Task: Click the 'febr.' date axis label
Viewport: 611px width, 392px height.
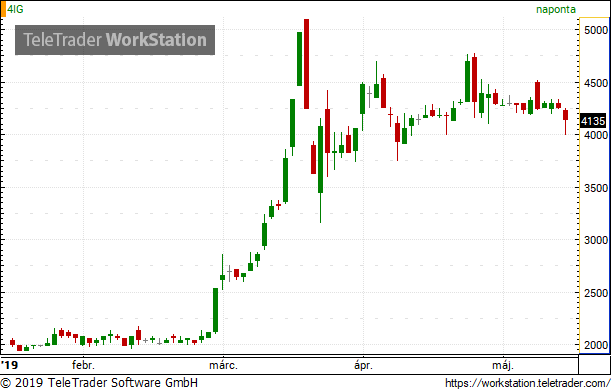Action: 83,365
